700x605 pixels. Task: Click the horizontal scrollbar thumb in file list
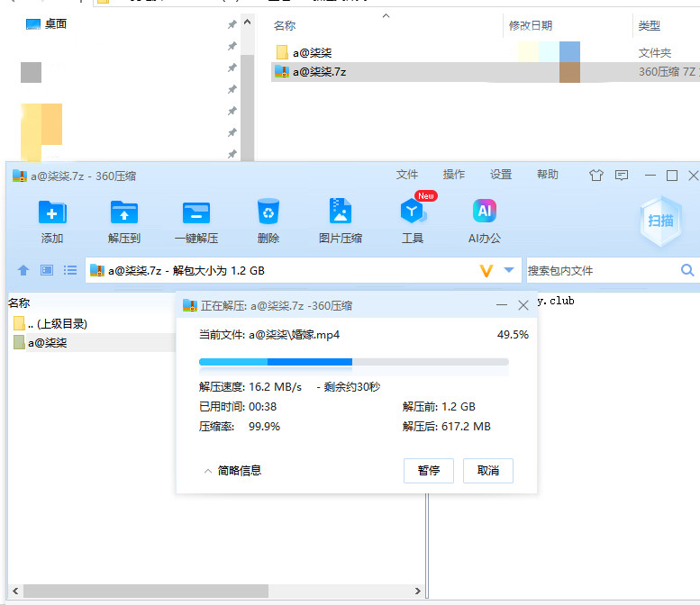146,591
